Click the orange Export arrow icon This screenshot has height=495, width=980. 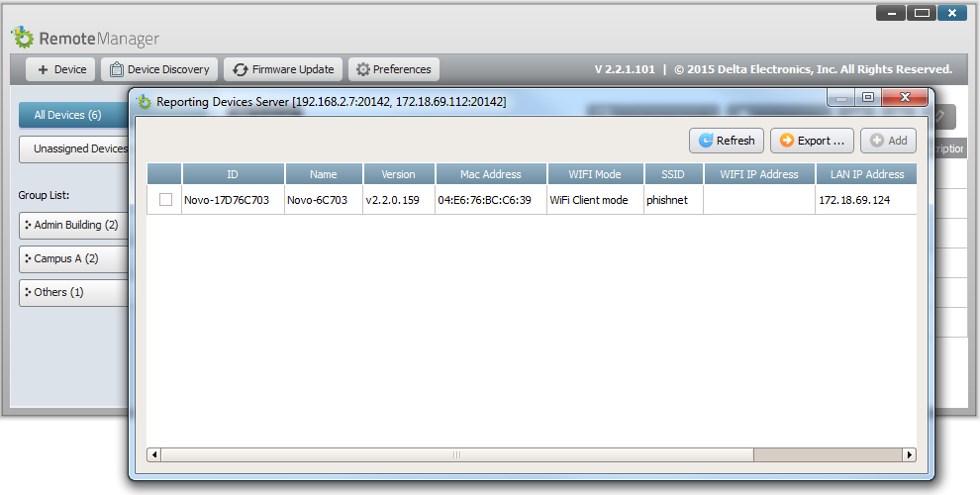787,141
